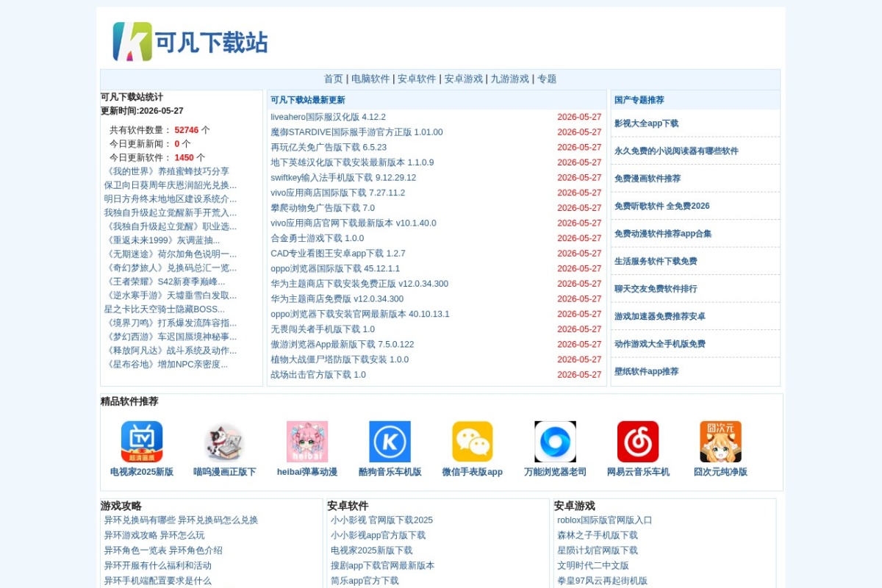Open 安卓游戏 navigation item
The width and height of the screenshot is (882, 588).
click(464, 79)
